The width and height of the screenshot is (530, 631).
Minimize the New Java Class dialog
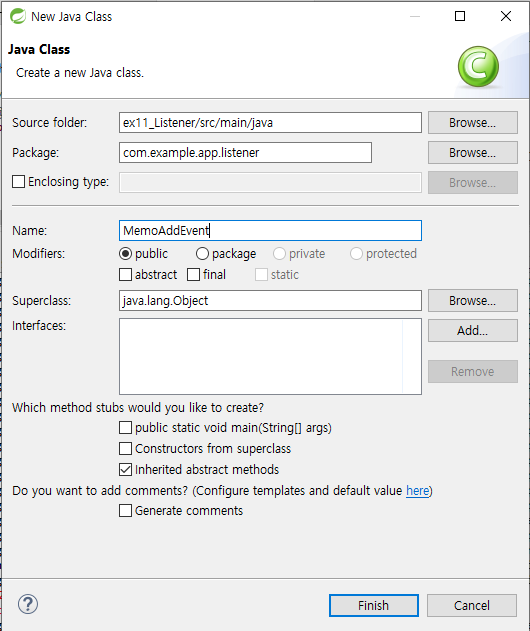point(415,16)
